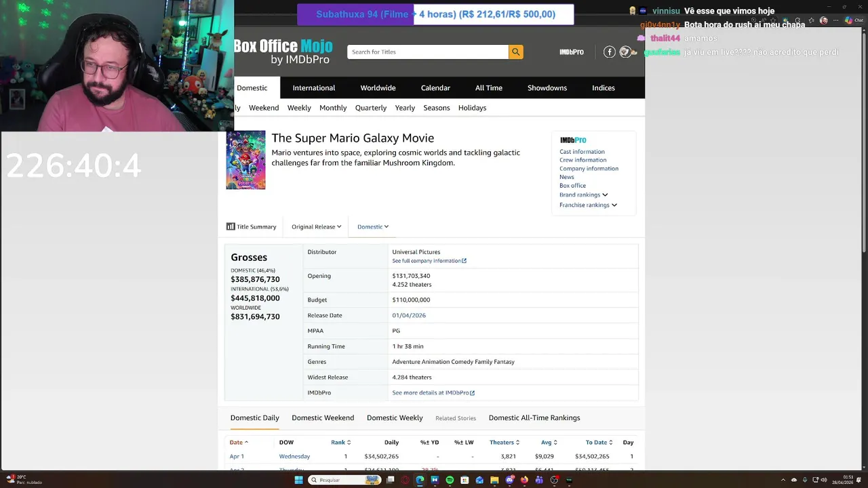Open Microsoft Teams from the taskbar
The height and width of the screenshot is (488, 868).
pos(539,480)
